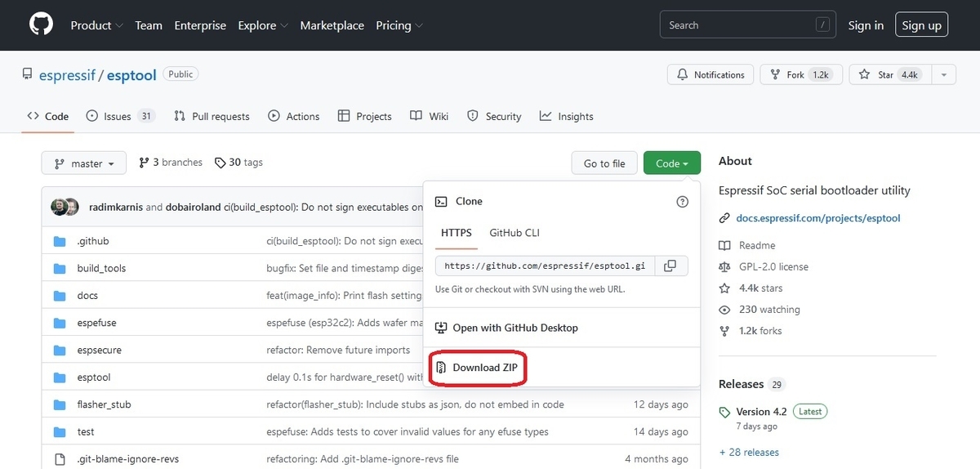Click the Notifications button
Screen dimensions: 980x469
711,74
